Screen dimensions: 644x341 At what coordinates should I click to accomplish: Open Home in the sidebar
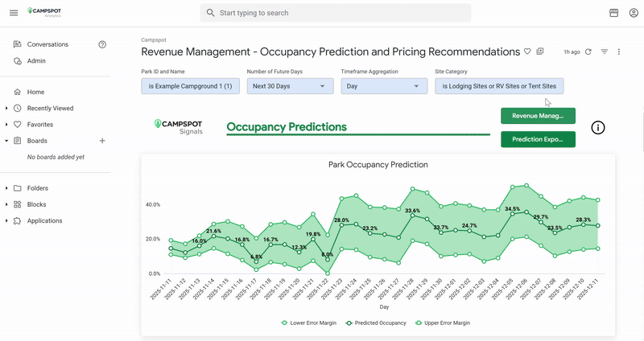pyautogui.click(x=35, y=92)
